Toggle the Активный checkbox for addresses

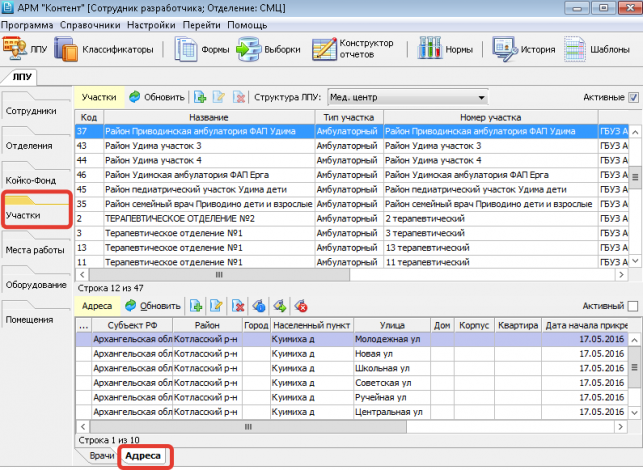[633, 306]
